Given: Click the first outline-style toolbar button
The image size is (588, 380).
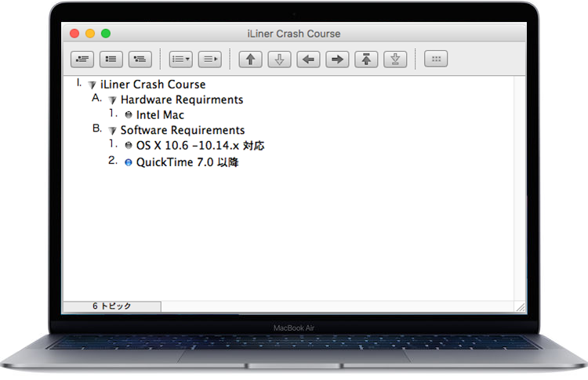Looking at the screenshot, I should [x=82, y=60].
